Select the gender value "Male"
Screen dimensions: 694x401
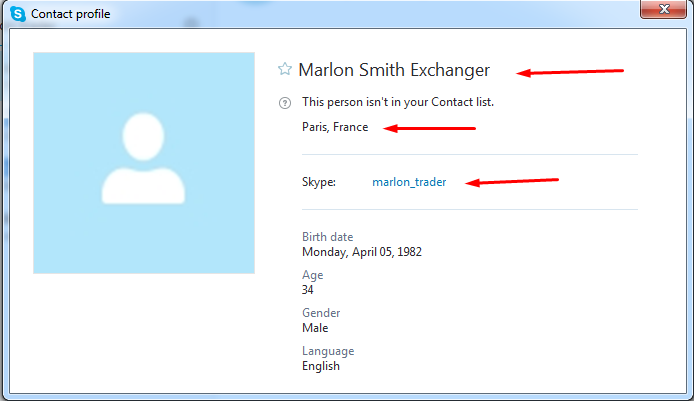pyautogui.click(x=315, y=328)
